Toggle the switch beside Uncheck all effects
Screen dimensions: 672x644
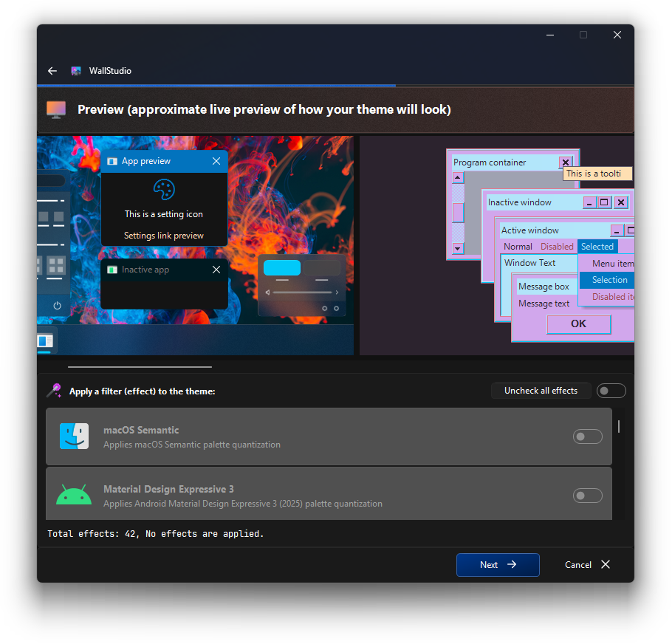tap(611, 391)
